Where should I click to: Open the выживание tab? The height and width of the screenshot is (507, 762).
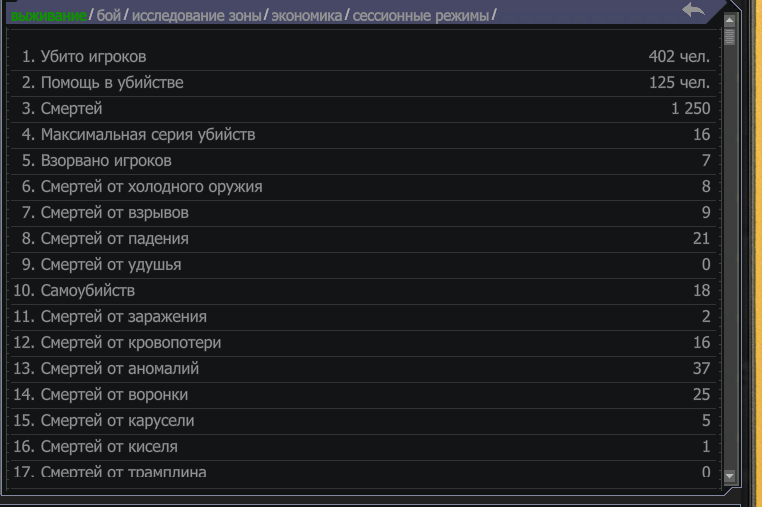[49, 16]
